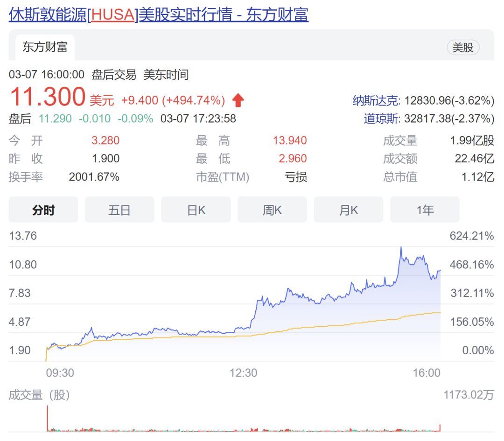Select the 1年 chart range
Viewport: 504px width, 441px height.
point(425,210)
